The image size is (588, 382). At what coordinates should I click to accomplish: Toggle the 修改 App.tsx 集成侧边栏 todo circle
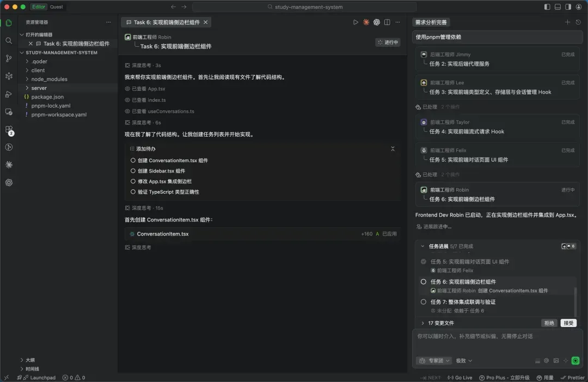point(133,181)
